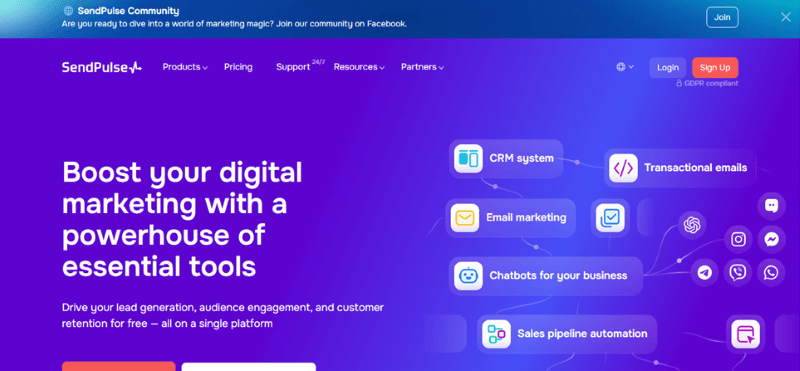Open the language selector globe
This screenshot has height=371, width=800.
click(x=625, y=67)
